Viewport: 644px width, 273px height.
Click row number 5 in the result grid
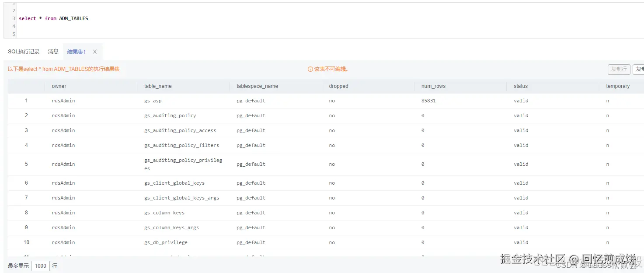point(26,164)
